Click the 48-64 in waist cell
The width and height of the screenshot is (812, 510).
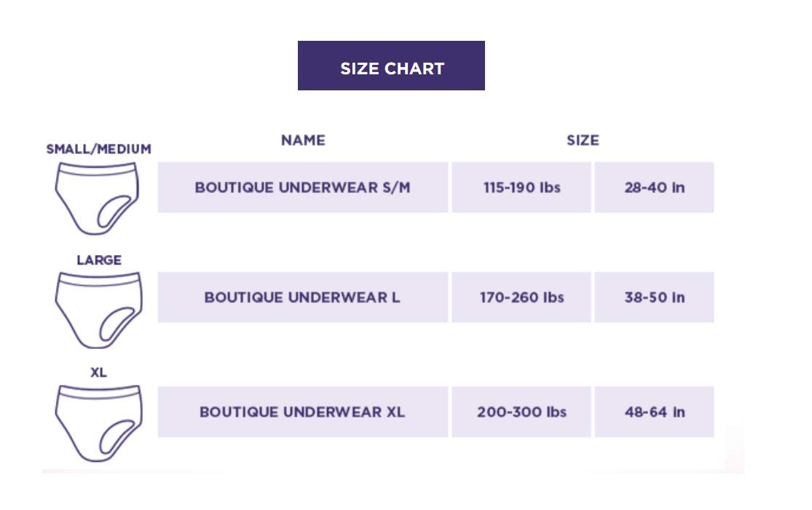[x=654, y=412]
